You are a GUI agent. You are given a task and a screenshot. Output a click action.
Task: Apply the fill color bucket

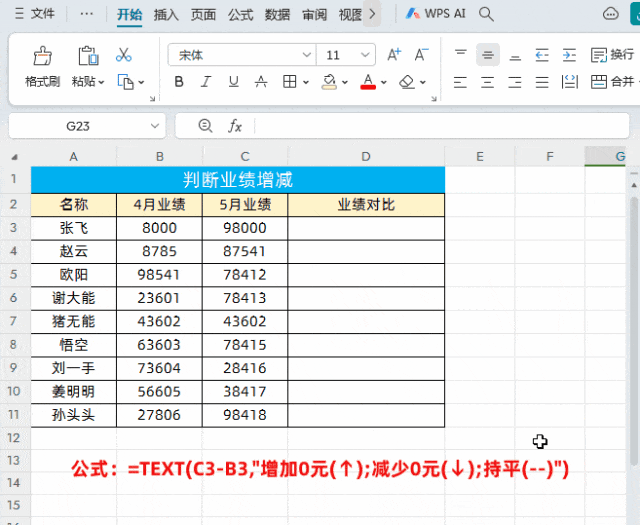329,82
